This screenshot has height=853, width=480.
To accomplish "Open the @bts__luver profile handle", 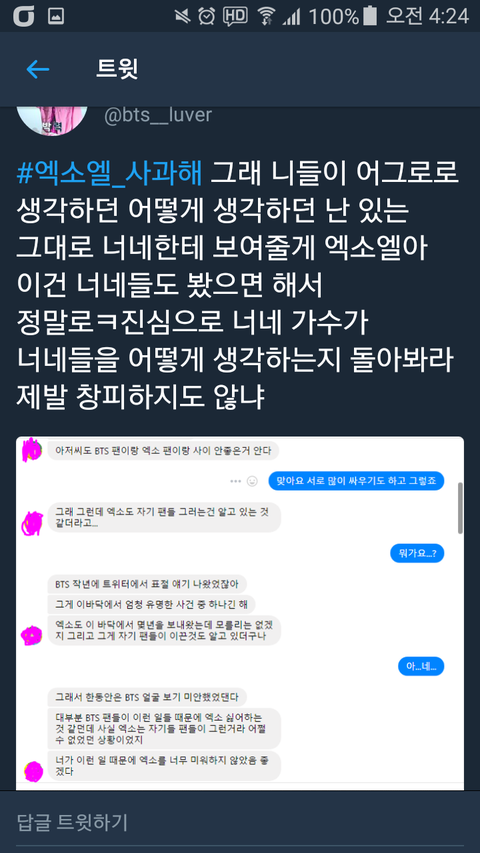I will pyautogui.click(x=158, y=115).
